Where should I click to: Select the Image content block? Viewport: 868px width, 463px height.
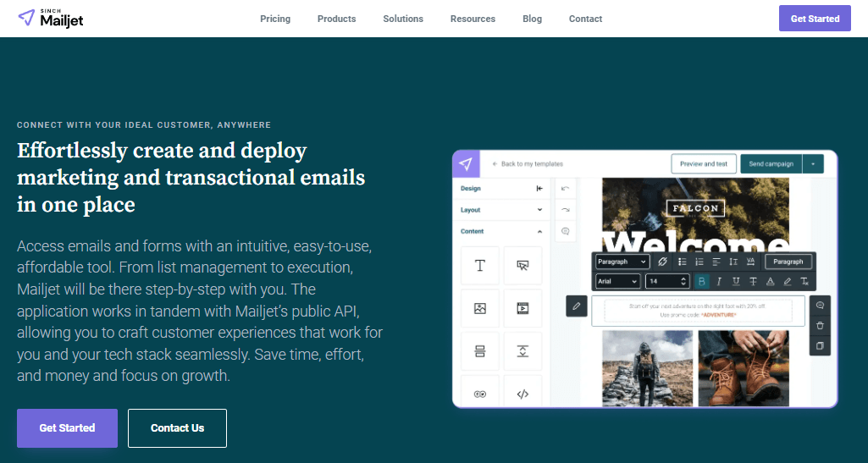tap(480, 308)
